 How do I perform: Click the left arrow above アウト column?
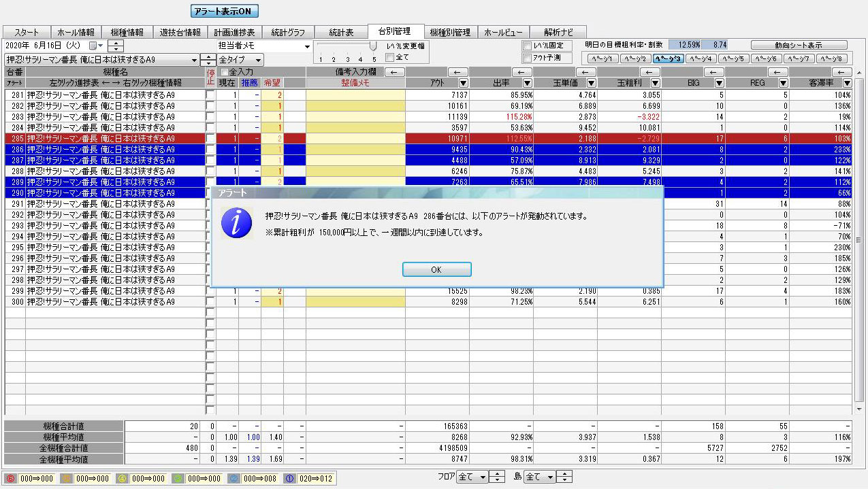pyautogui.click(x=460, y=72)
